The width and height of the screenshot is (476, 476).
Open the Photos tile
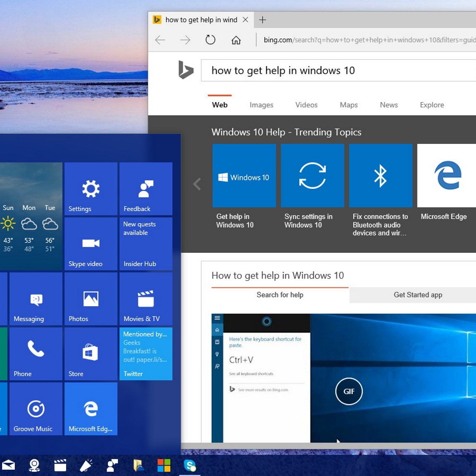(91, 299)
